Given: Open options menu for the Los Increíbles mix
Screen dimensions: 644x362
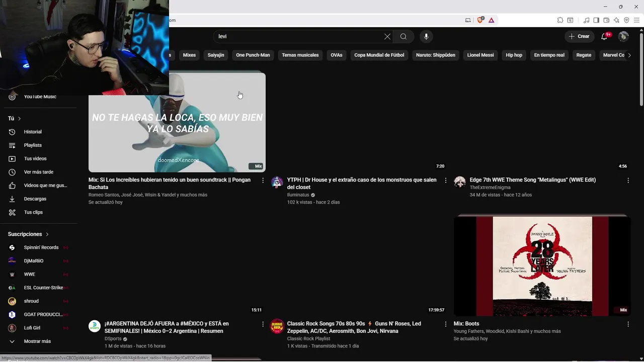Looking at the screenshot, I should (263, 180).
